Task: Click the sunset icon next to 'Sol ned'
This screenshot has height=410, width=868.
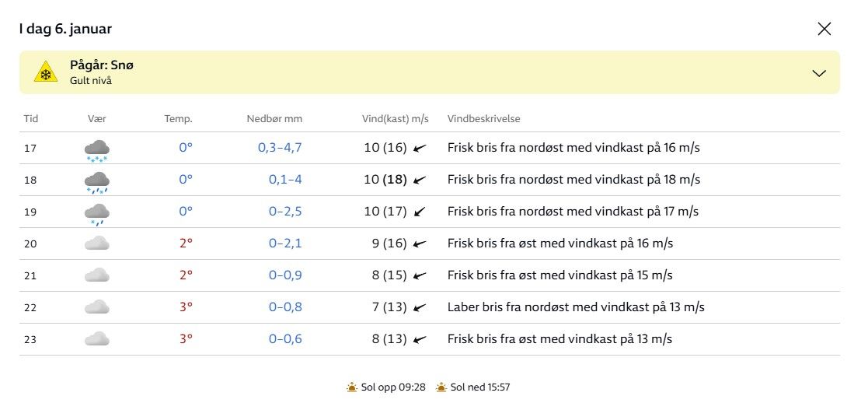Action: tap(441, 387)
